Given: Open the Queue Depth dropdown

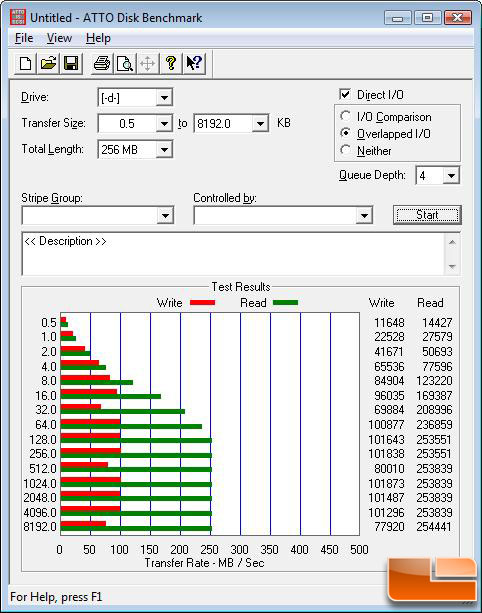Looking at the screenshot, I should (x=451, y=176).
